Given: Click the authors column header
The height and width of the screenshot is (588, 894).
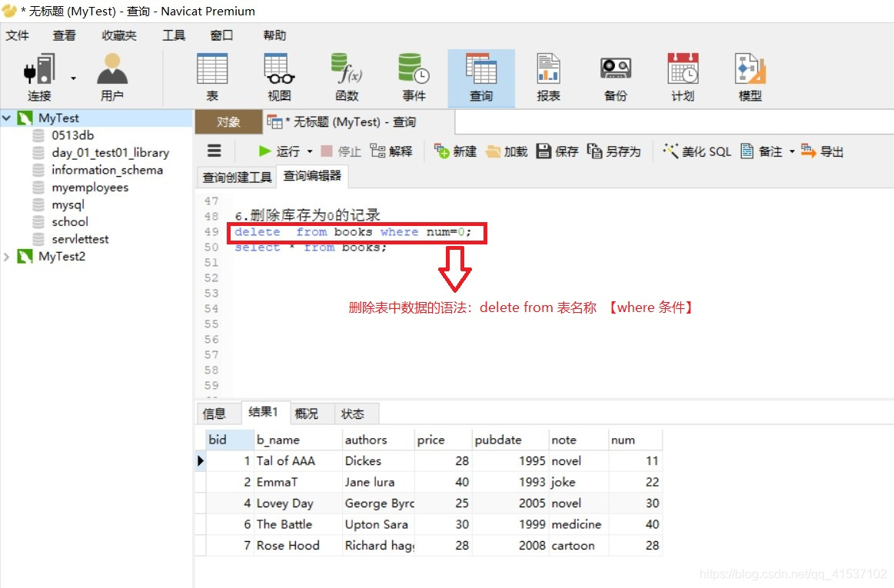Looking at the screenshot, I should click(x=378, y=440).
